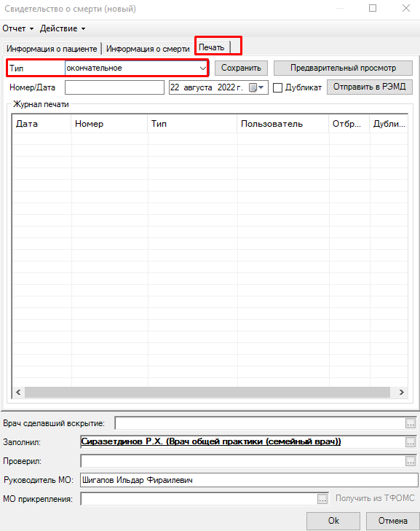Open ellipsis selector for МО прикрепления
Image resolution: width=420 pixels, height=531 pixels.
[322, 499]
